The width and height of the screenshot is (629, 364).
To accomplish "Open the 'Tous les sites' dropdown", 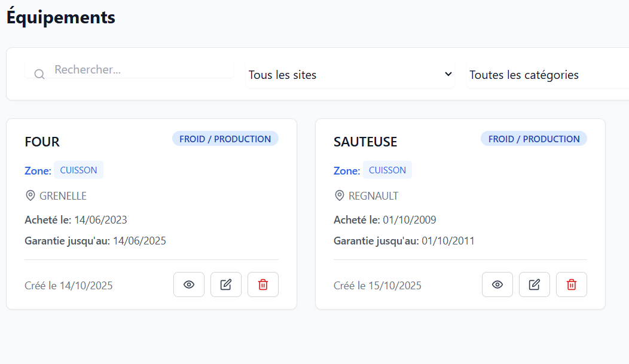I will (x=350, y=74).
